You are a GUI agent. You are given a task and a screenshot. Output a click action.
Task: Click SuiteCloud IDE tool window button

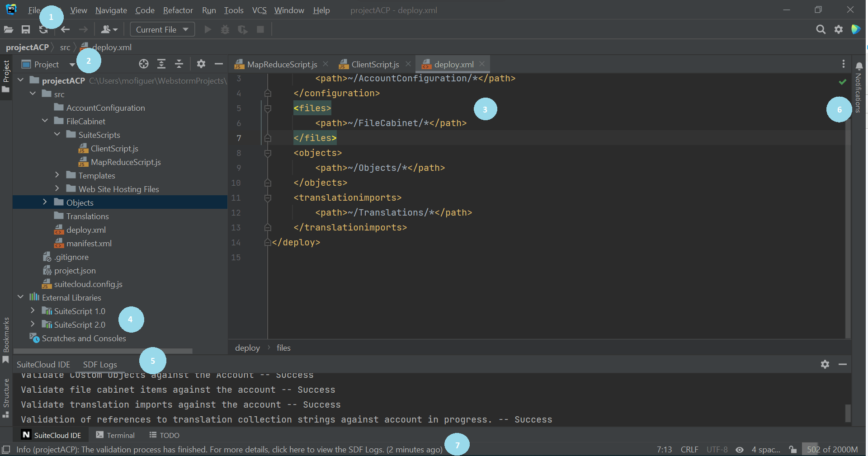(52, 435)
